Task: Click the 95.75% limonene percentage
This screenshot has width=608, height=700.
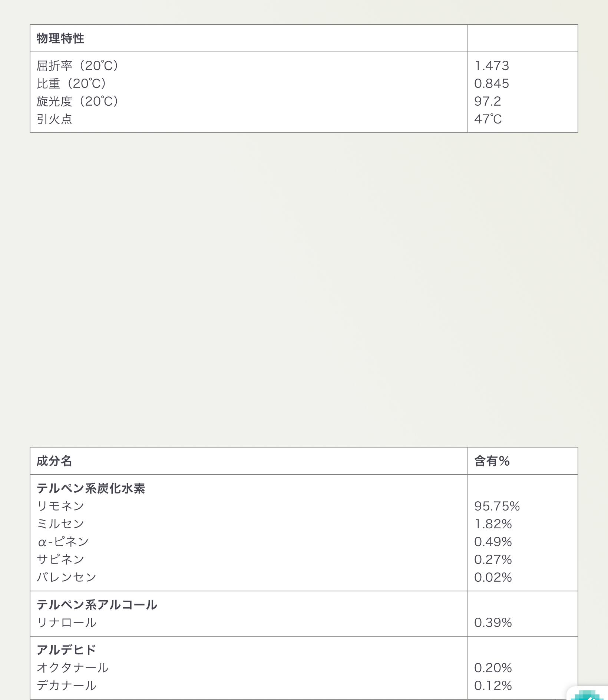Action: pyautogui.click(x=497, y=506)
